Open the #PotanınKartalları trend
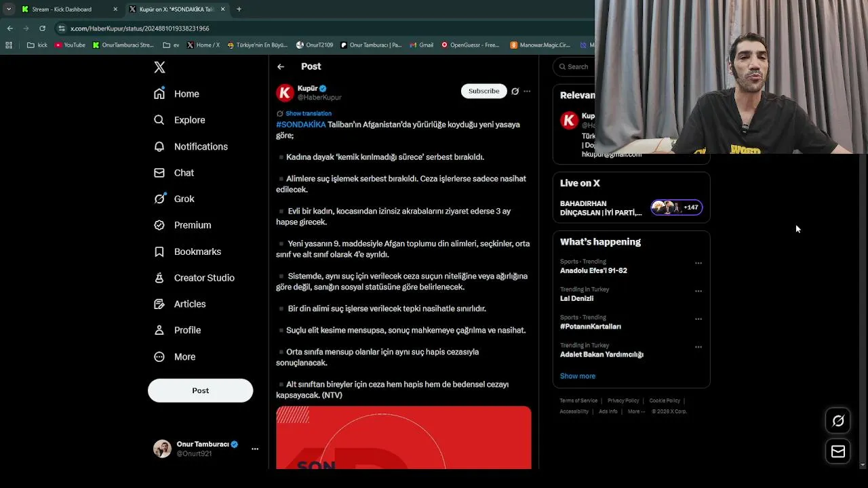 coord(591,327)
